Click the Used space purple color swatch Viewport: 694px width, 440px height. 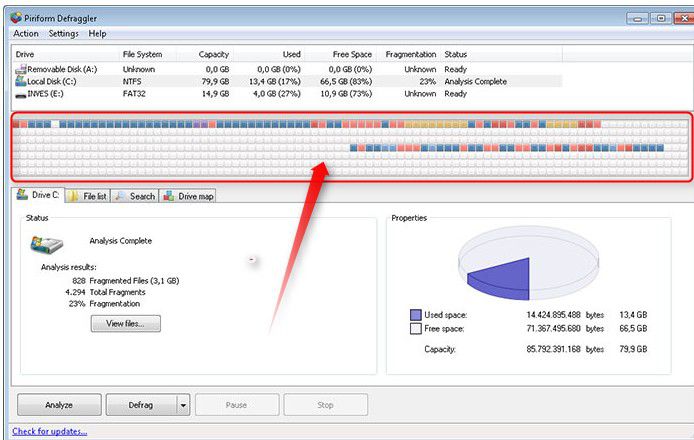pos(416,315)
